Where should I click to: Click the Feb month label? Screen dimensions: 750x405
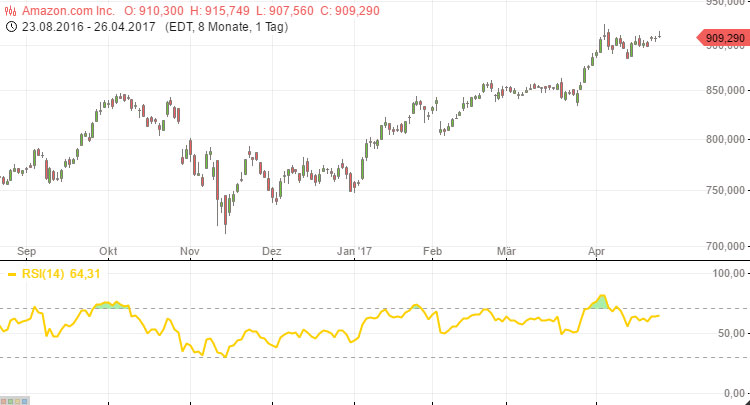tap(432, 251)
